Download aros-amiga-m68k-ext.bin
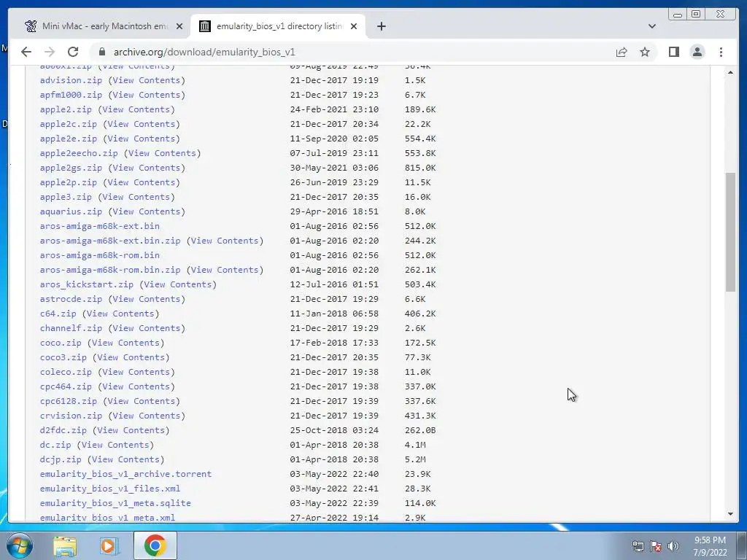 click(x=99, y=226)
